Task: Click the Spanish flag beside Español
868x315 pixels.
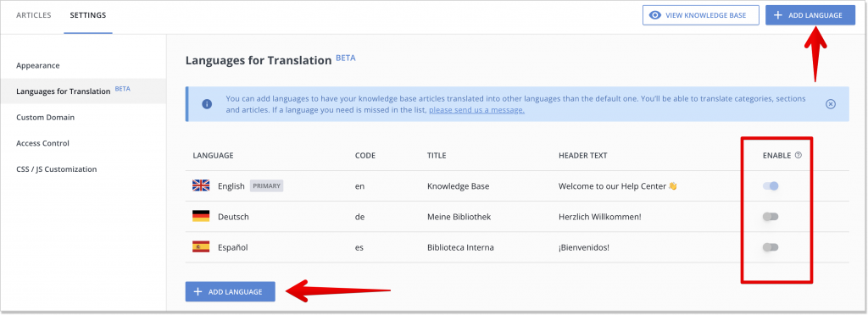Action: click(201, 247)
